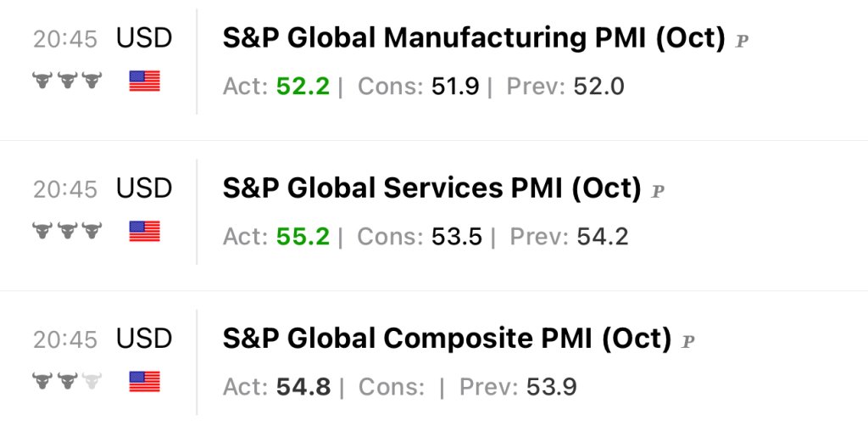Viewport: 868px width, 426px height.
Task: Click bull importance icons for Services PMI
Action: pos(67,231)
